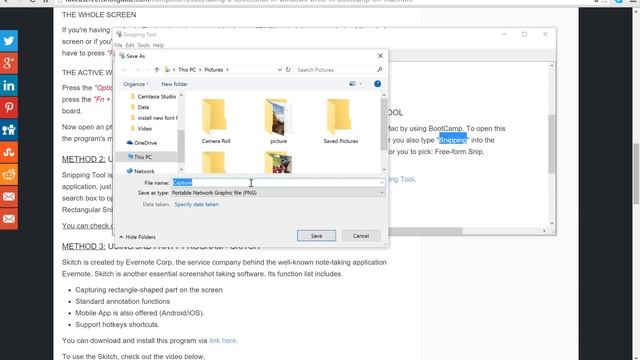Click This PC in address breadcrumb

click(x=187, y=70)
